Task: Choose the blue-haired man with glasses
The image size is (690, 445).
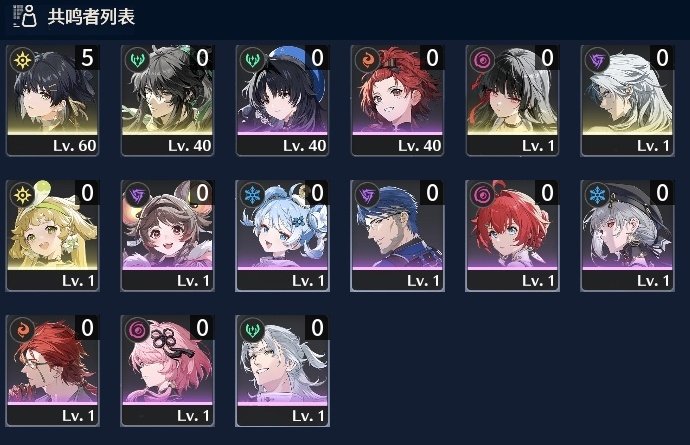Action: pos(397,235)
